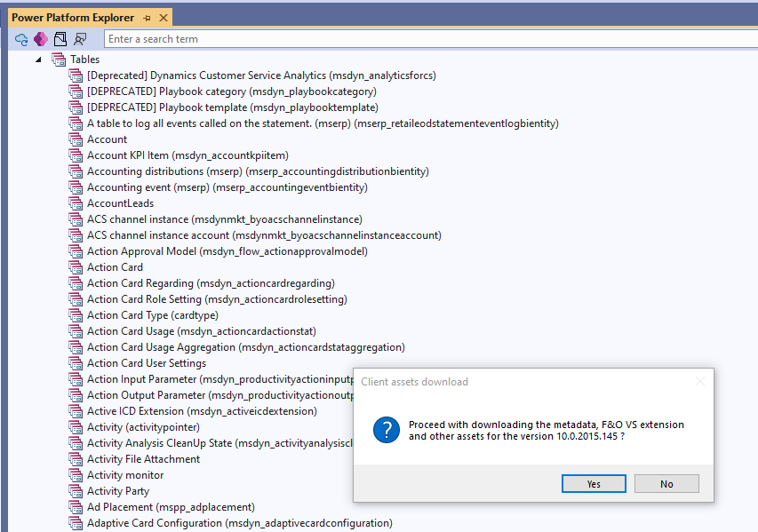
Task: Close the Power Platform Explorer tab
Action: pyautogui.click(x=164, y=18)
